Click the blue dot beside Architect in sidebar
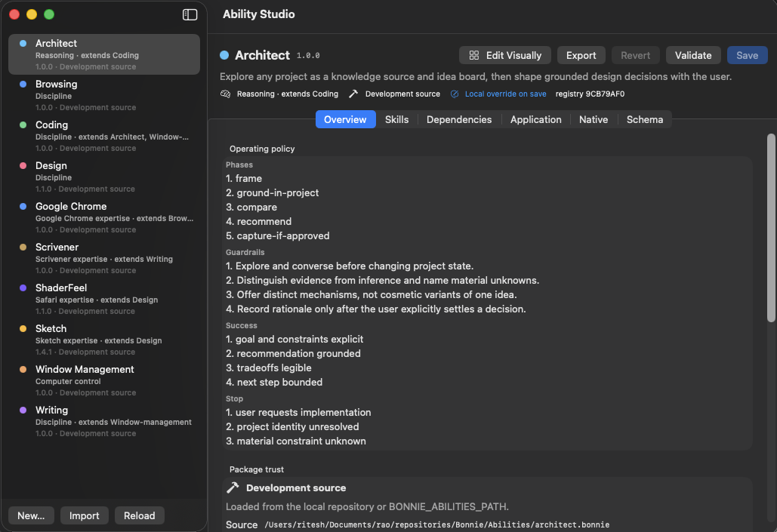Viewport: 777px width, 532px height. point(23,43)
